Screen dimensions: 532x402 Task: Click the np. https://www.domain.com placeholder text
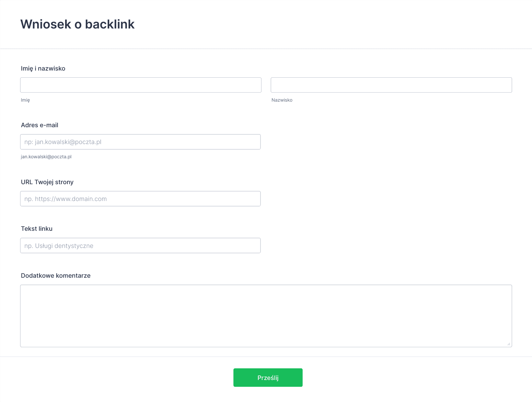(65, 199)
